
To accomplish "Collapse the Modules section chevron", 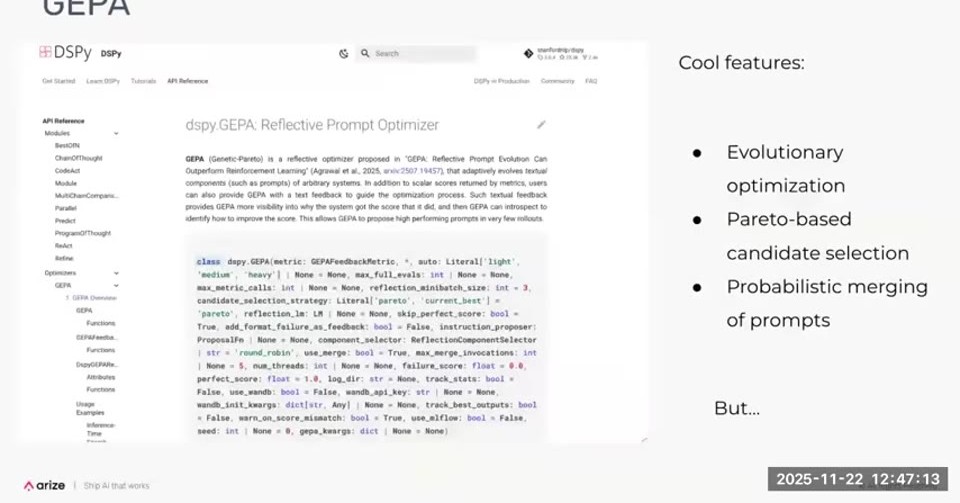I will (116, 133).
